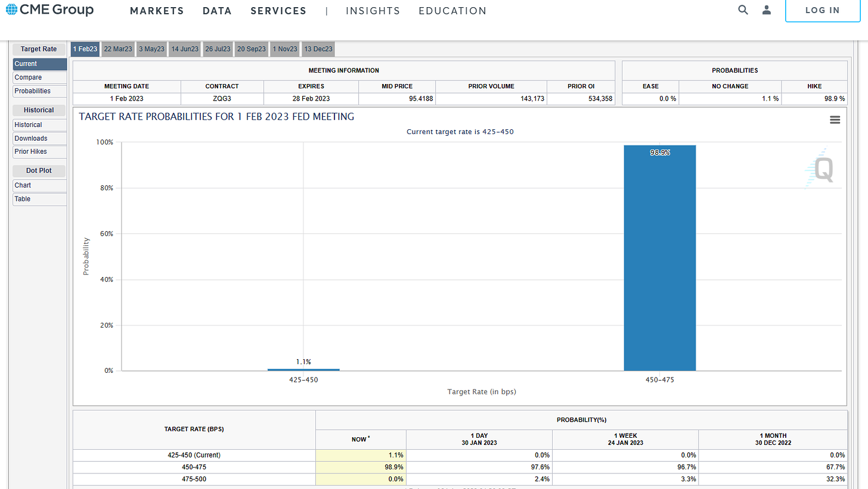Click the '425-450 (Current)' row label

click(194, 455)
